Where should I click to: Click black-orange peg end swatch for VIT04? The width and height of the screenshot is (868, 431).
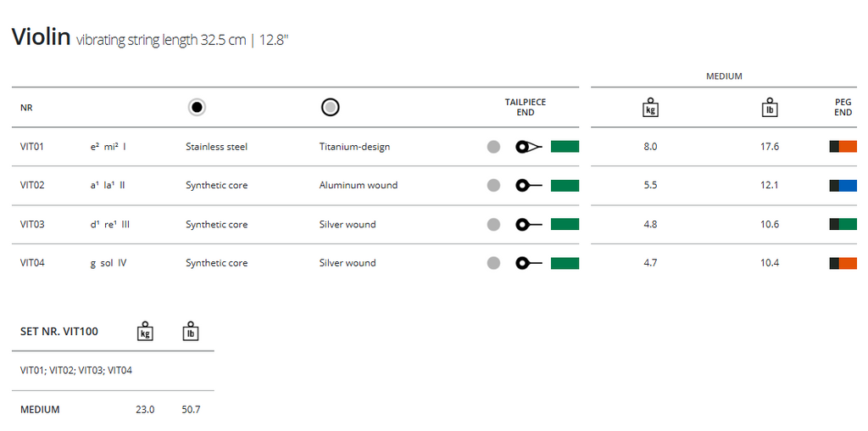coord(843,263)
